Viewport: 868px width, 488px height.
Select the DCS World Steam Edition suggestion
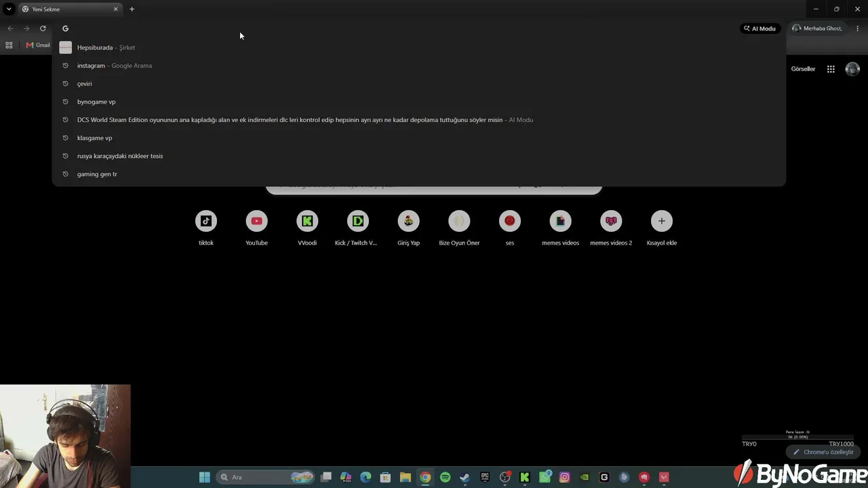tap(419, 120)
